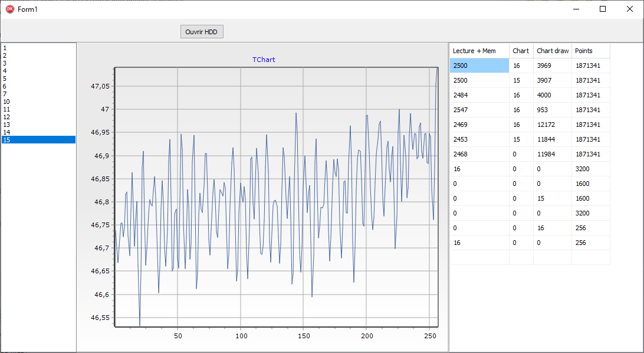
Task: Close the Form1 window
Action: pyautogui.click(x=630, y=9)
